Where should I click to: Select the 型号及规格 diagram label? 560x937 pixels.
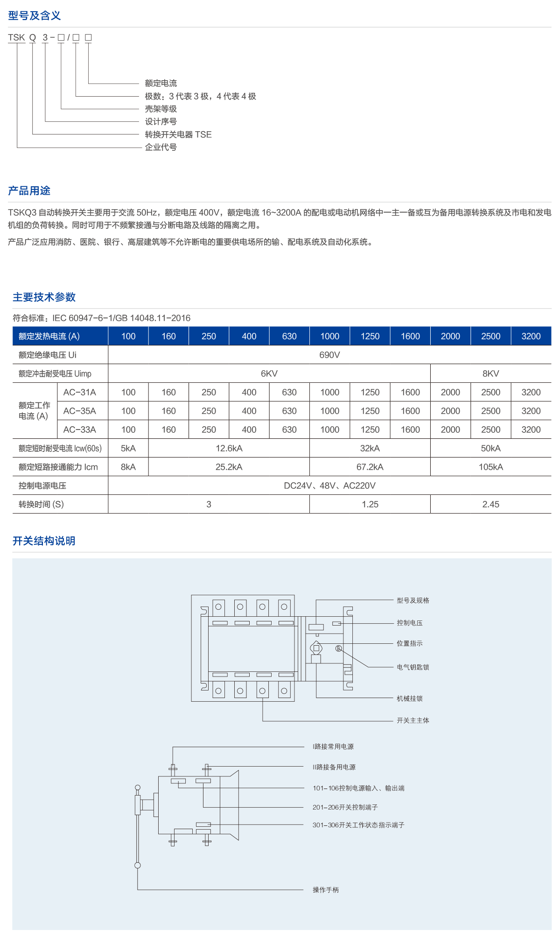tap(413, 600)
